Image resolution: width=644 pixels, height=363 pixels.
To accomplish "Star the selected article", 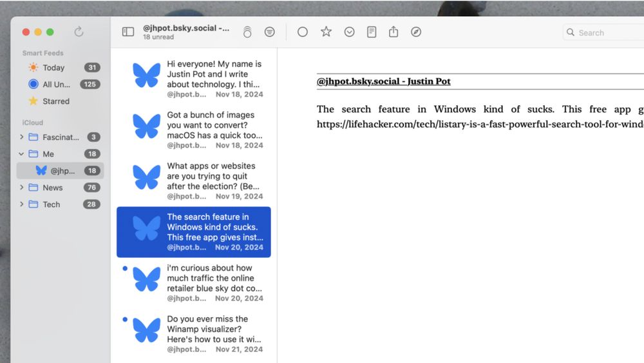I will (326, 32).
